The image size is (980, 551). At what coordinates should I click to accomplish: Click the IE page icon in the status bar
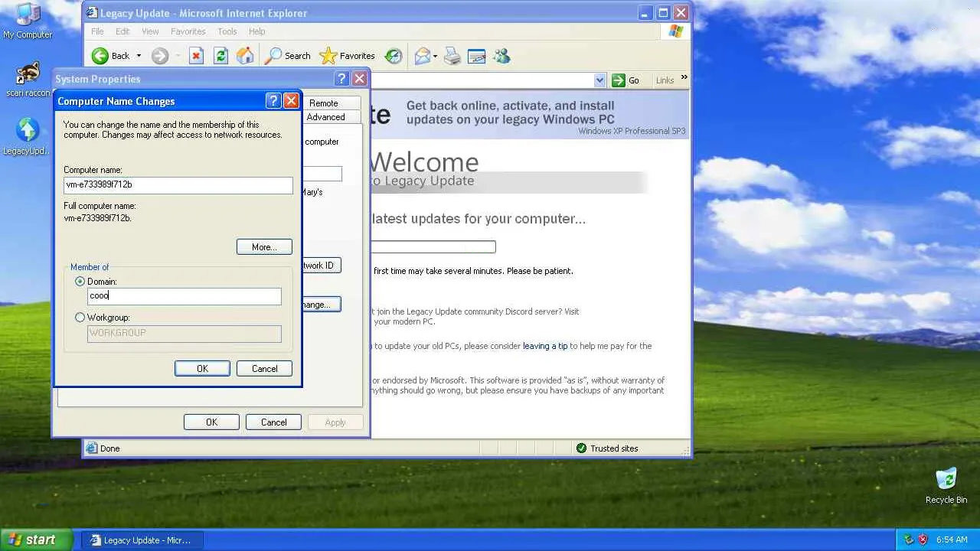coord(92,448)
